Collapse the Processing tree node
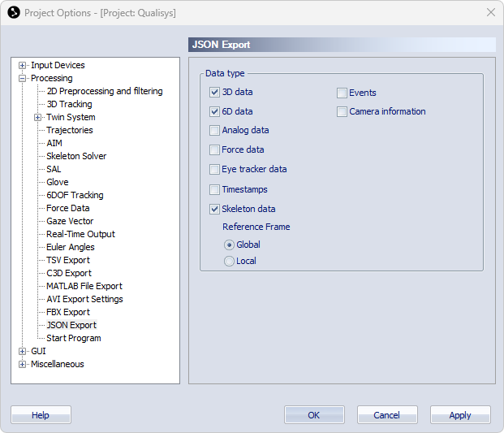The width and height of the screenshot is (504, 433). coord(22,78)
